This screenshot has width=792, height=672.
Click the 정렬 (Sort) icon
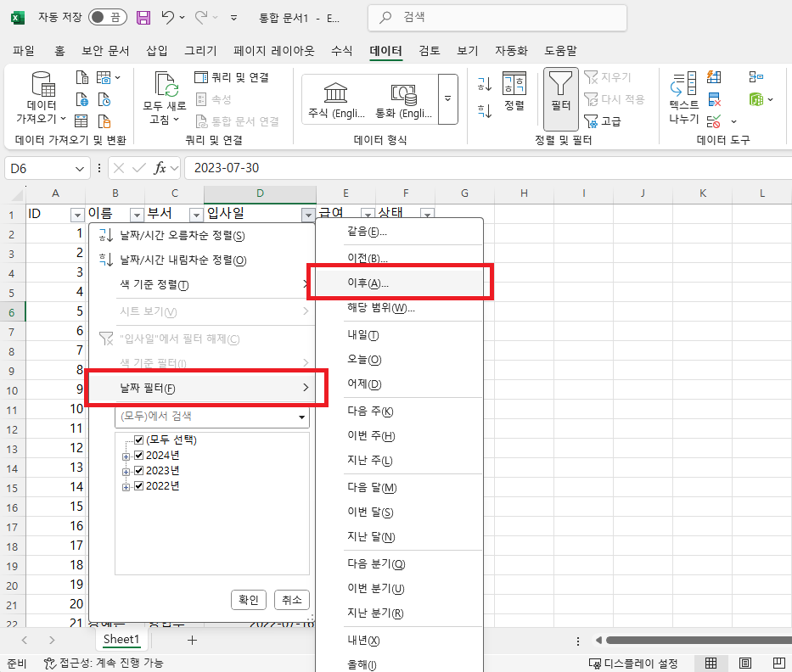(x=516, y=93)
